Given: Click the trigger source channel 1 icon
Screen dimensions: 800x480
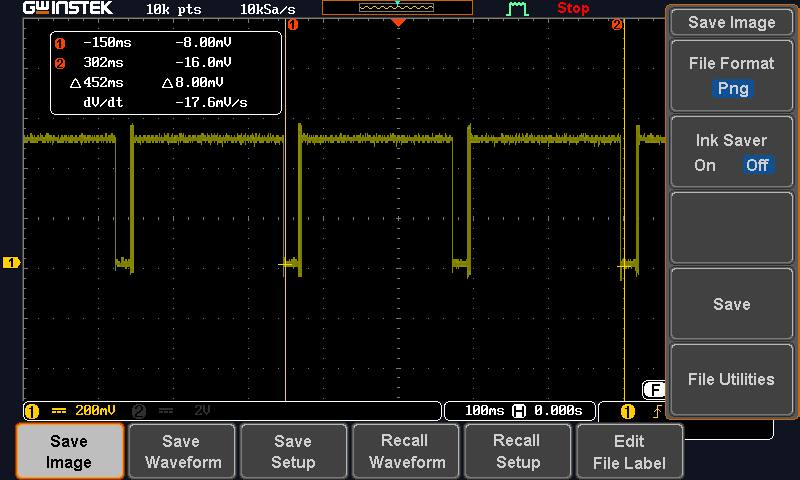Looking at the screenshot, I should click(628, 411).
